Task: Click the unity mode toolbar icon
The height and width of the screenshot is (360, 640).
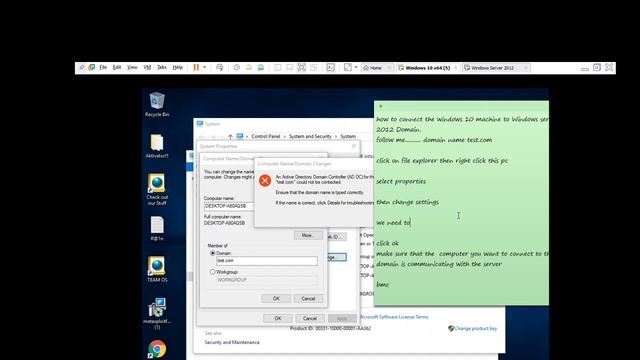Action: 313,67
